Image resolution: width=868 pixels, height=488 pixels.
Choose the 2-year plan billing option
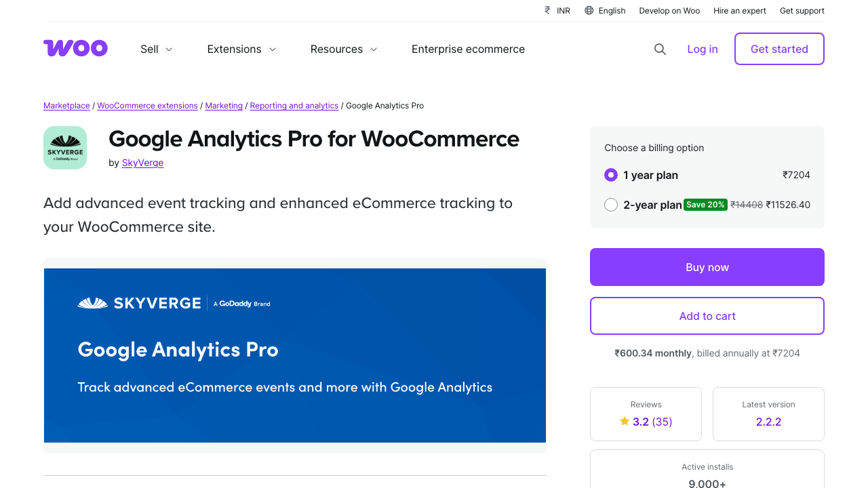coord(610,204)
